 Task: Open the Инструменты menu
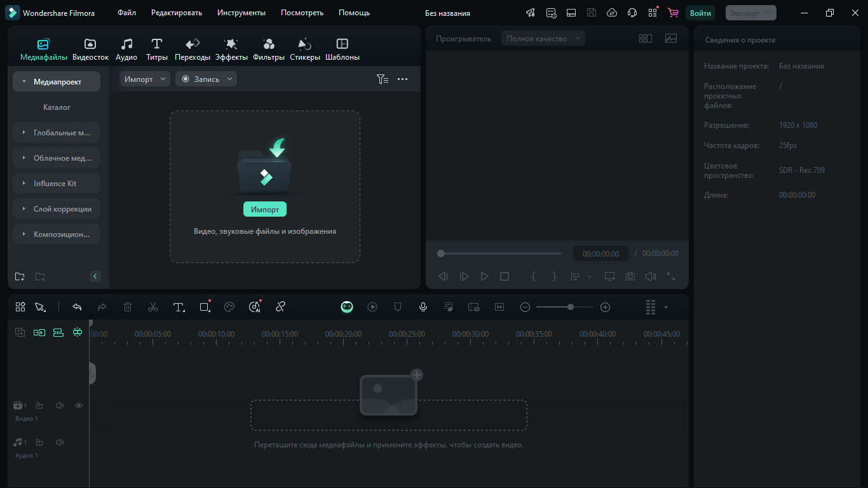pyautogui.click(x=241, y=13)
